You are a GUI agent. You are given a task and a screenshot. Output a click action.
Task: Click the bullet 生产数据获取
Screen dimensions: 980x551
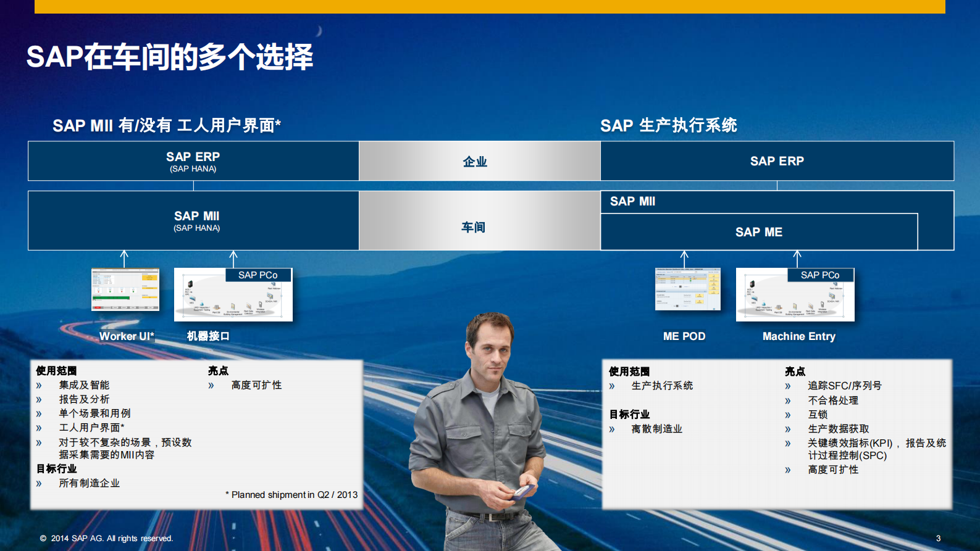(x=839, y=429)
